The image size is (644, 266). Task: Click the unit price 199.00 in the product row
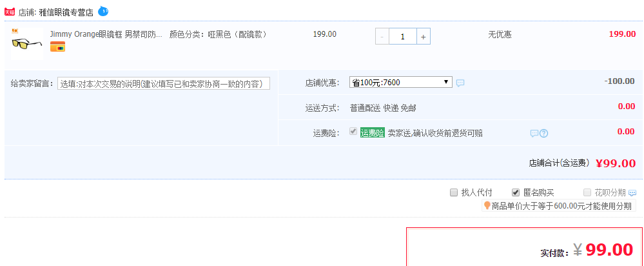point(324,34)
